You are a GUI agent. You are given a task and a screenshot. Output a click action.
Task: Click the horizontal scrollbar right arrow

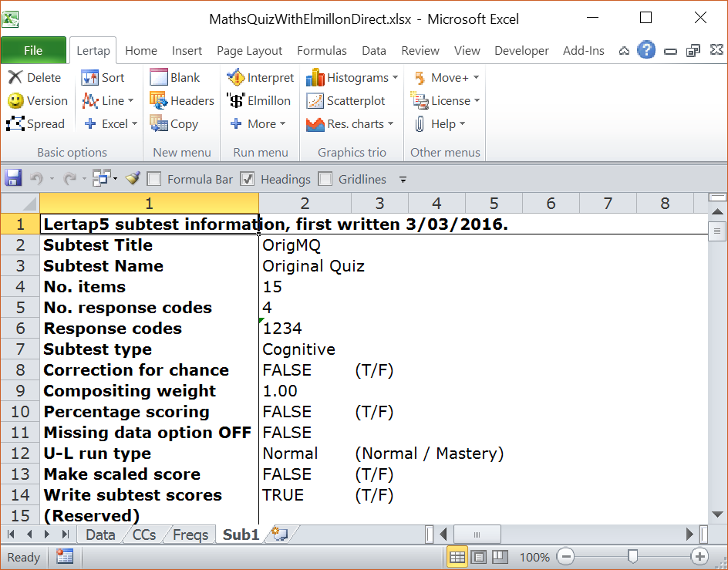(x=689, y=535)
